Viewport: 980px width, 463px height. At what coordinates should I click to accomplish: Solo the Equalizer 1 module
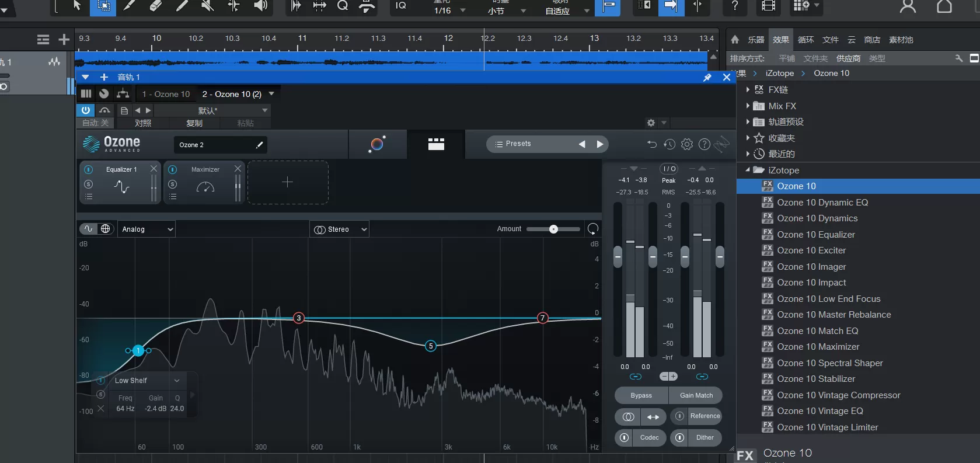coord(89,184)
